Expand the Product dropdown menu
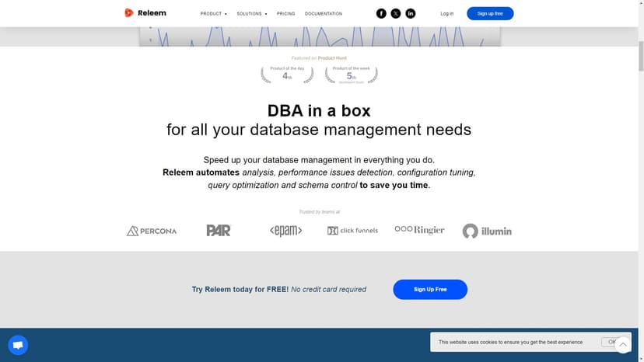The width and height of the screenshot is (644, 362). (214, 13)
